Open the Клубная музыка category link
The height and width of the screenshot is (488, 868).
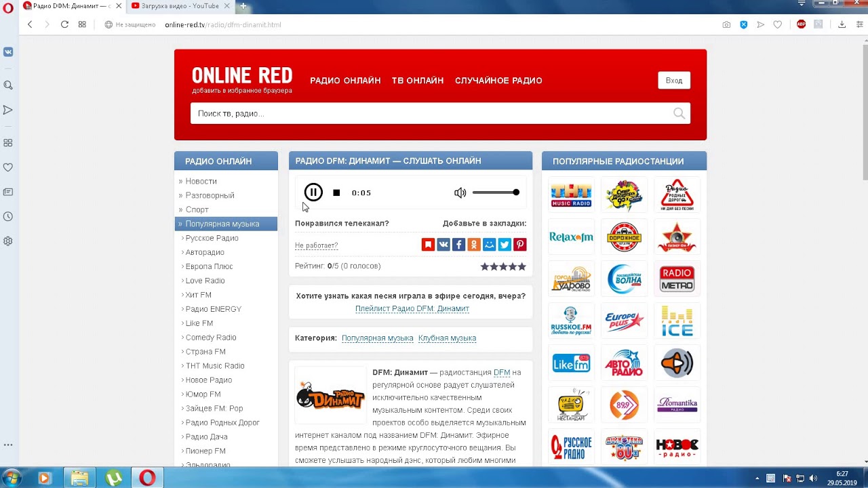pyautogui.click(x=447, y=338)
